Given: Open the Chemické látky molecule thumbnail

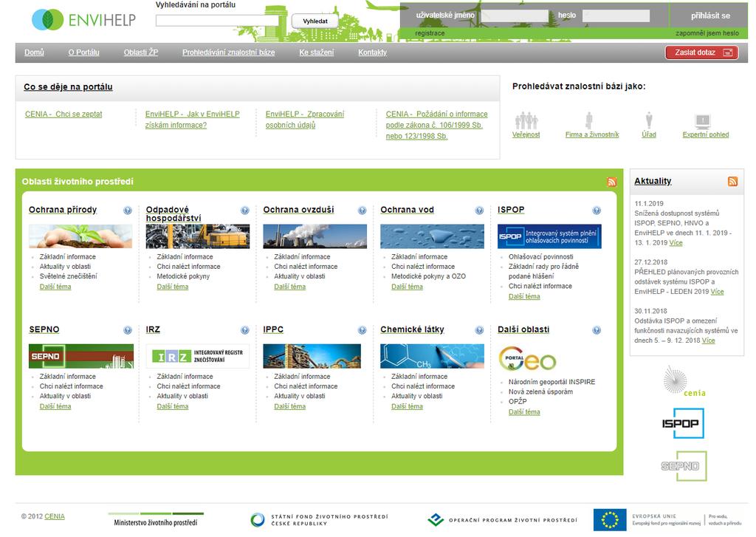Looking at the screenshot, I should point(432,356).
